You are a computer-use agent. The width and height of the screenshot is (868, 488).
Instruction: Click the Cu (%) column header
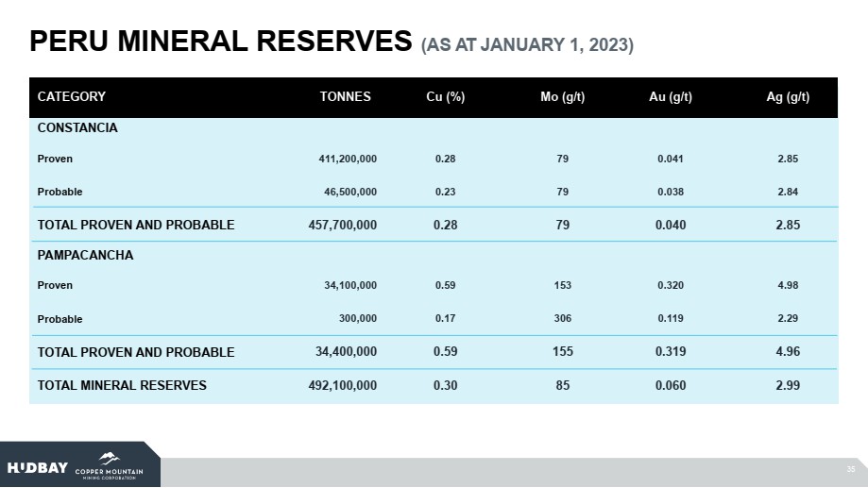(446, 96)
